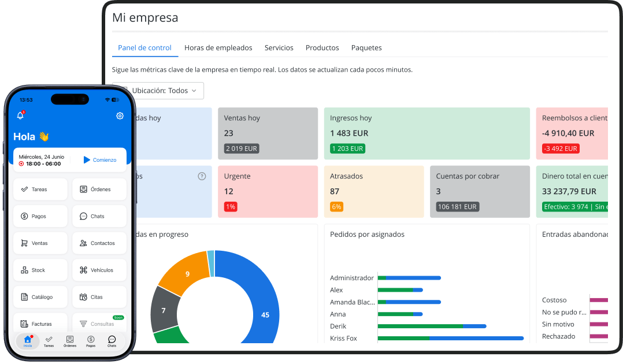Click the Comienzo button on phone
This screenshot has height=364, width=623.
click(100, 159)
